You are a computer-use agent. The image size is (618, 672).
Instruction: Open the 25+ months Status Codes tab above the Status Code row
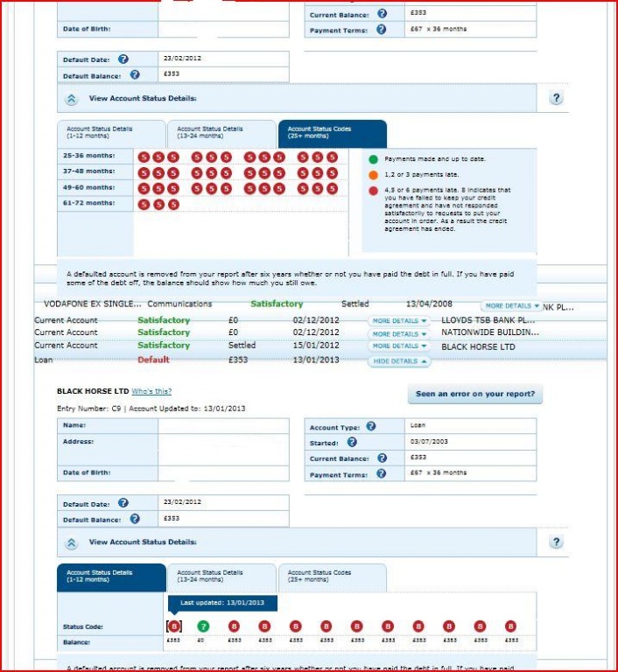click(332, 577)
